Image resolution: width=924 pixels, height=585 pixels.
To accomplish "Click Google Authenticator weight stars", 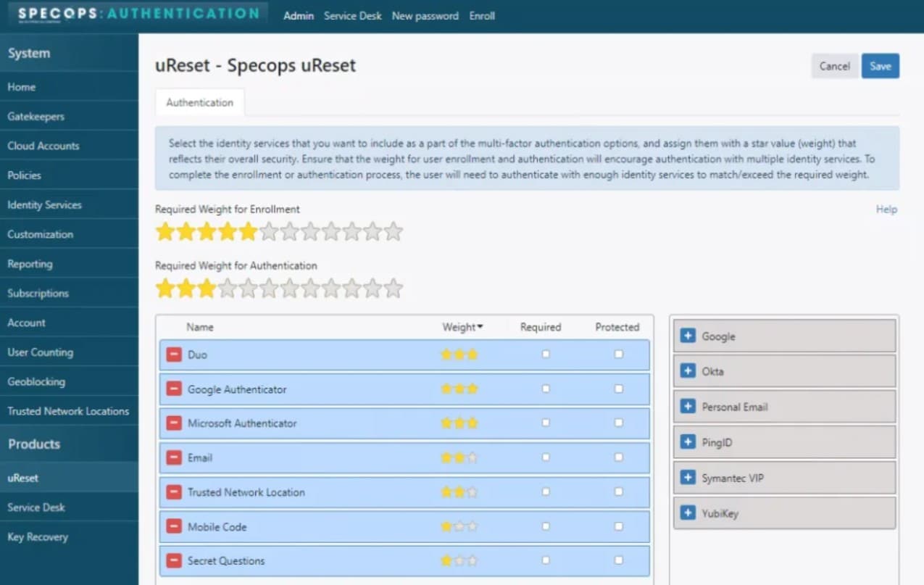I will [459, 389].
